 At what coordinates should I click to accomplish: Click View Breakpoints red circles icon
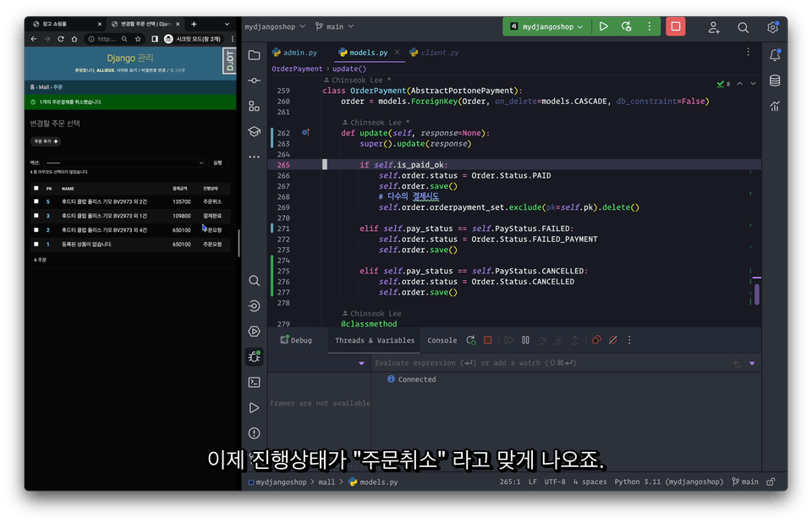[x=596, y=340]
